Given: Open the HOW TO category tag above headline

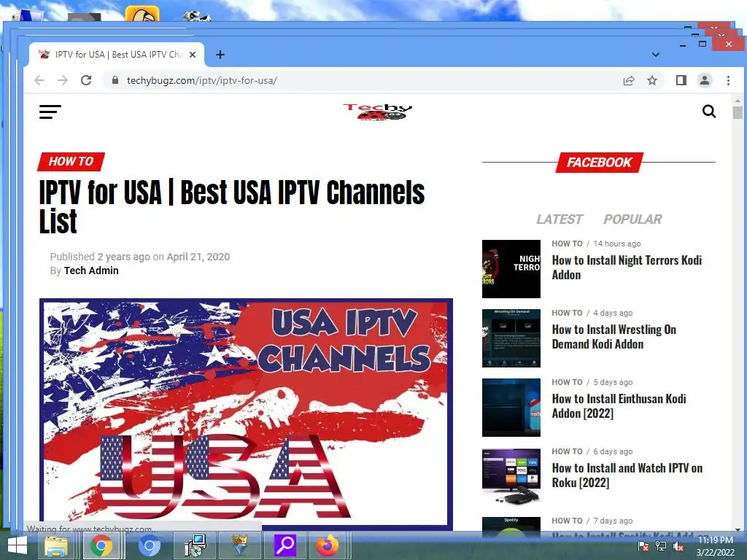Looking at the screenshot, I should [71, 161].
